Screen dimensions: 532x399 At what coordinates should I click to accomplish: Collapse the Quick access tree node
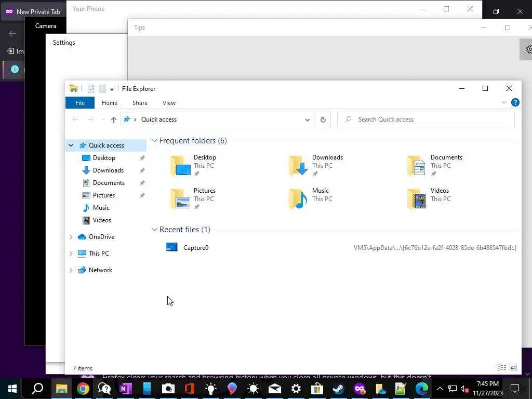71,145
